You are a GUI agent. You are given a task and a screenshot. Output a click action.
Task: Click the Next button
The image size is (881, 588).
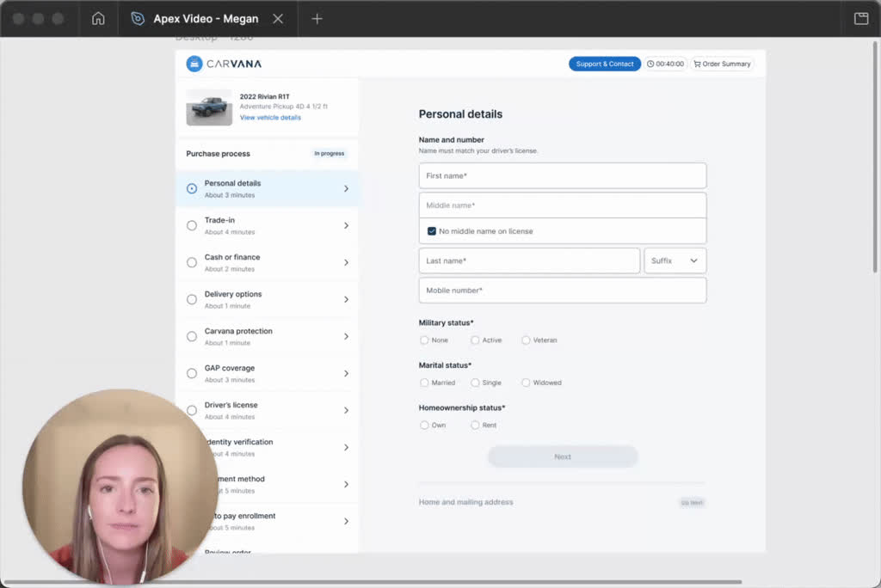point(563,457)
